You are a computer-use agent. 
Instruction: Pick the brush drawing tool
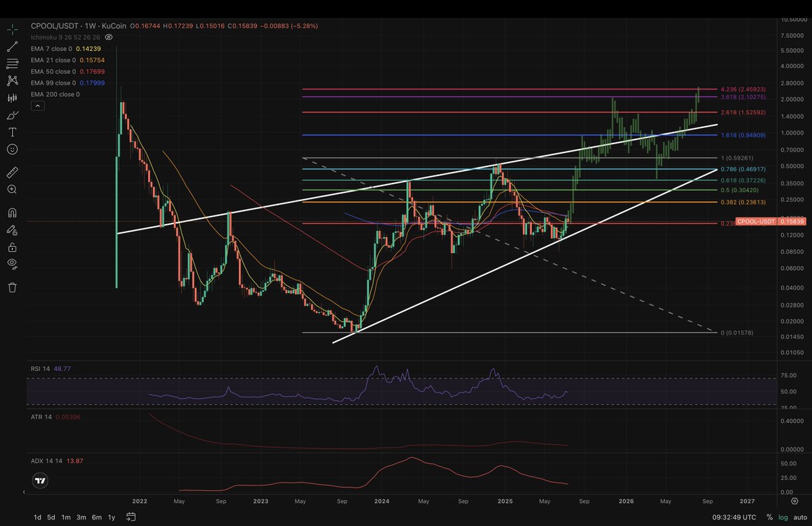[x=12, y=115]
